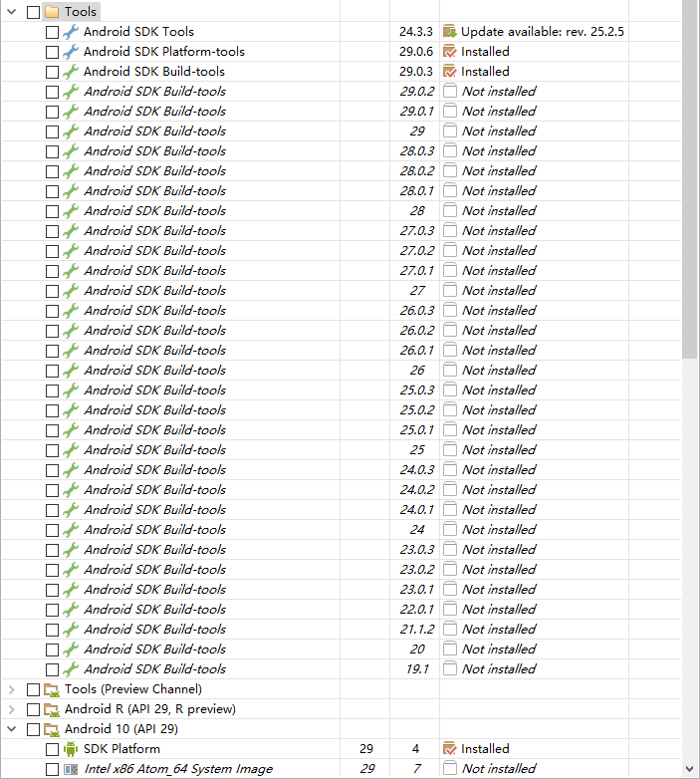Tick the Android SDK Platform-tools checkbox
This screenshot has width=700, height=779.
(x=52, y=52)
